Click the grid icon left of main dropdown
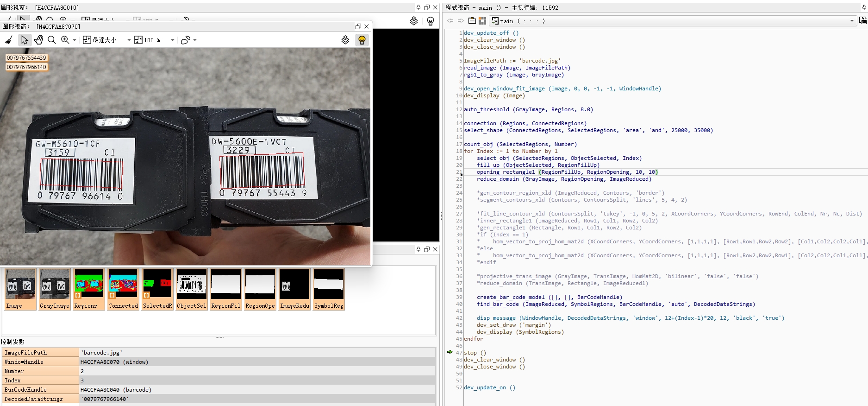Viewport: 868px width, 406px height. tap(482, 21)
